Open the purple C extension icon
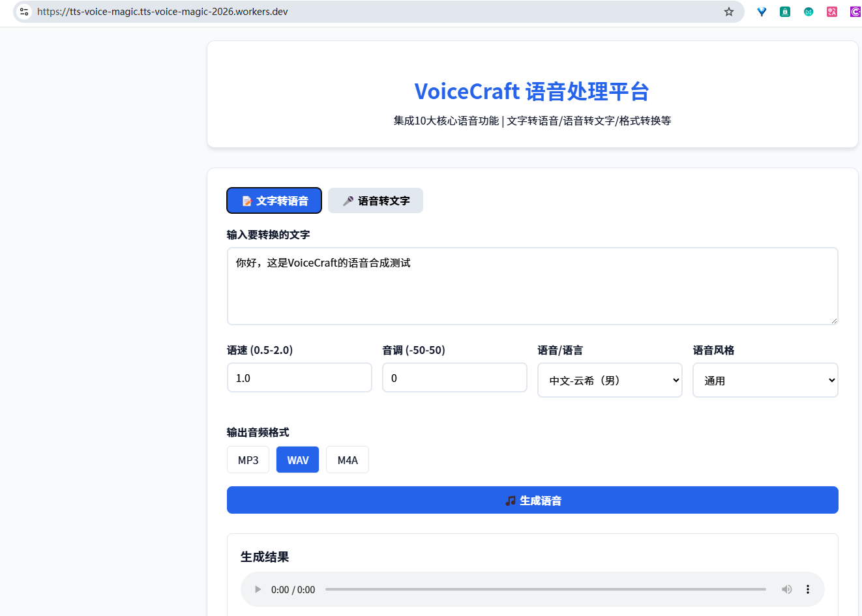This screenshot has width=862, height=616. pos(855,12)
